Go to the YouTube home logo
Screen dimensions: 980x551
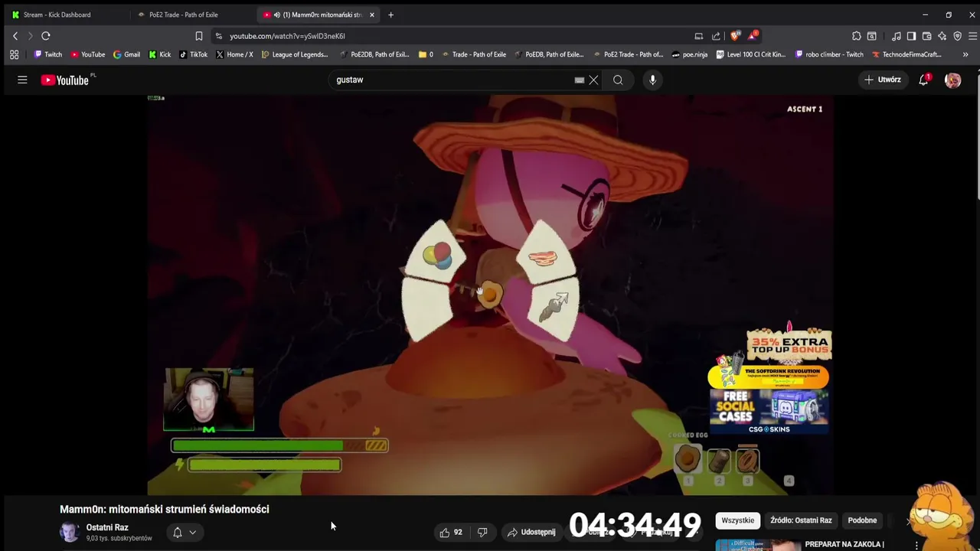66,80
